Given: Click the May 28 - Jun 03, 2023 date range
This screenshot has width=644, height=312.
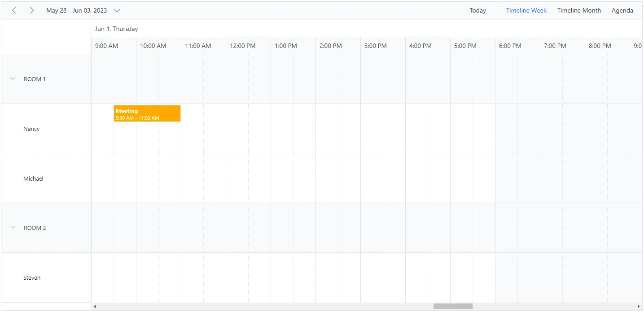Looking at the screenshot, I should point(77,10).
